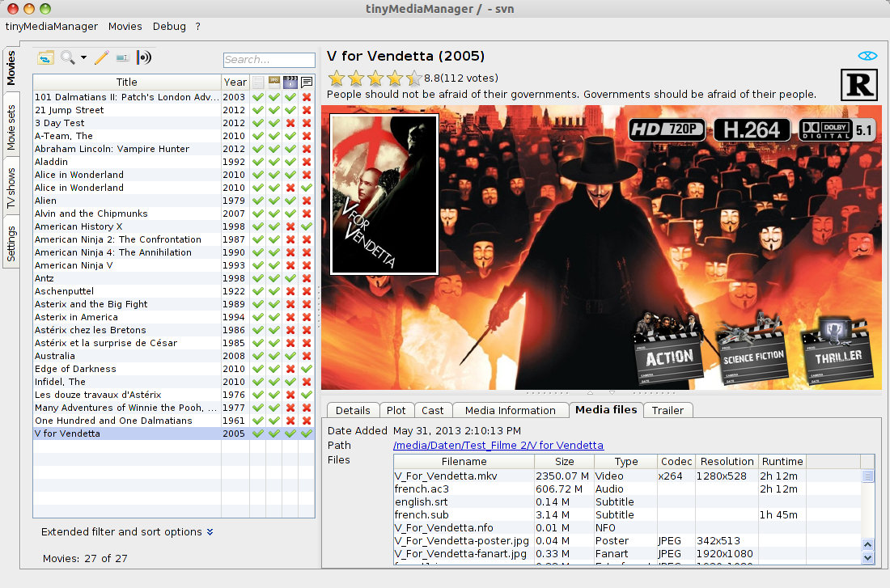The height and width of the screenshot is (588, 890).
Task: Click the magnifier search and scrape icon
Action: coord(67,57)
